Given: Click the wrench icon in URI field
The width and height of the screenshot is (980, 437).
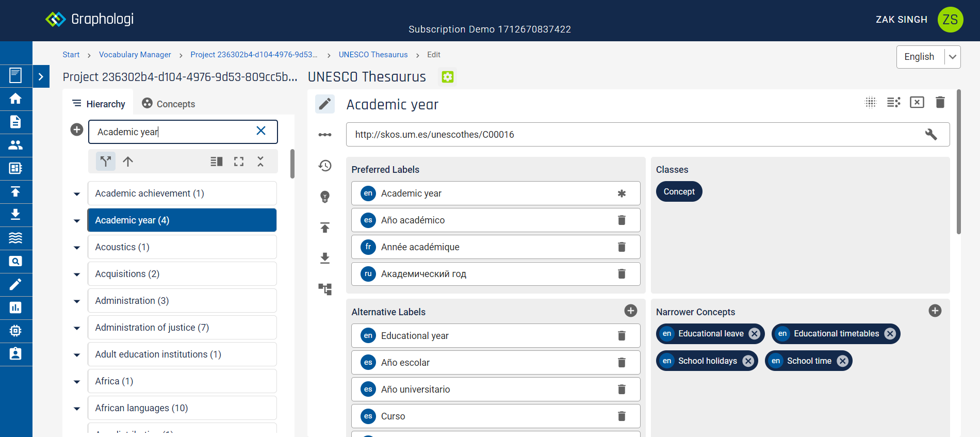Looking at the screenshot, I should (x=931, y=135).
